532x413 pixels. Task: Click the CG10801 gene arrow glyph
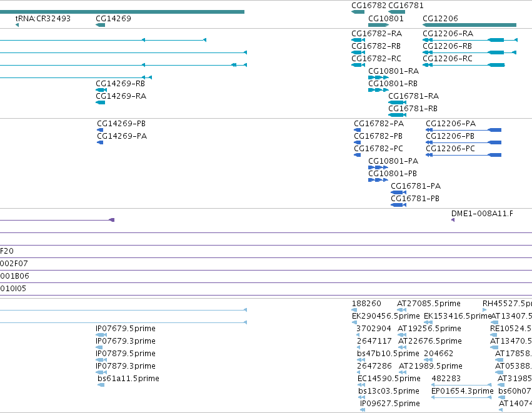point(378,25)
